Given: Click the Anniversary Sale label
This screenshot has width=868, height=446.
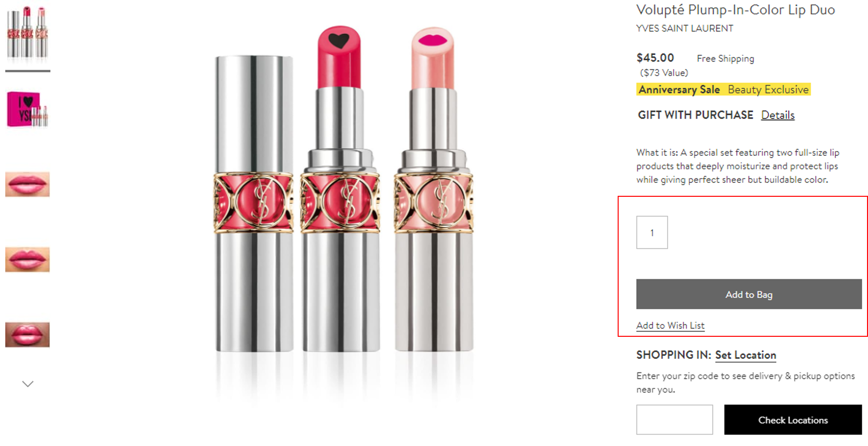Looking at the screenshot, I should [679, 89].
